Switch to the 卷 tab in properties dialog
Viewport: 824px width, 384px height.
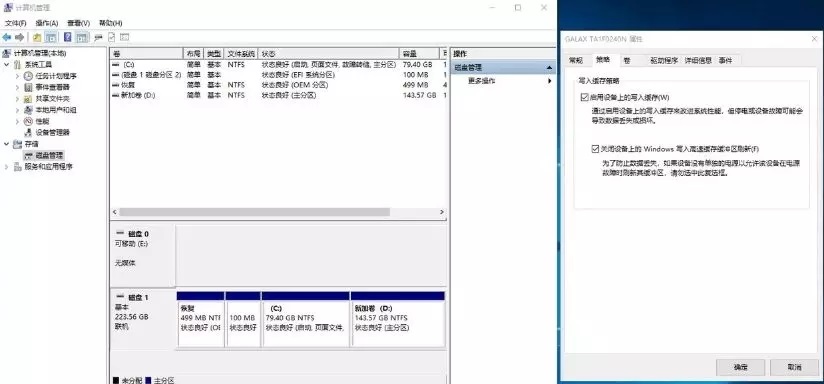pyautogui.click(x=627, y=60)
